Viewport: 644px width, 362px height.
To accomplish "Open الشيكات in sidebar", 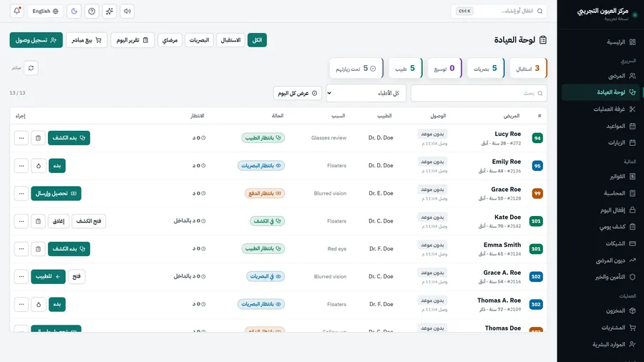I will tap(601, 243).
